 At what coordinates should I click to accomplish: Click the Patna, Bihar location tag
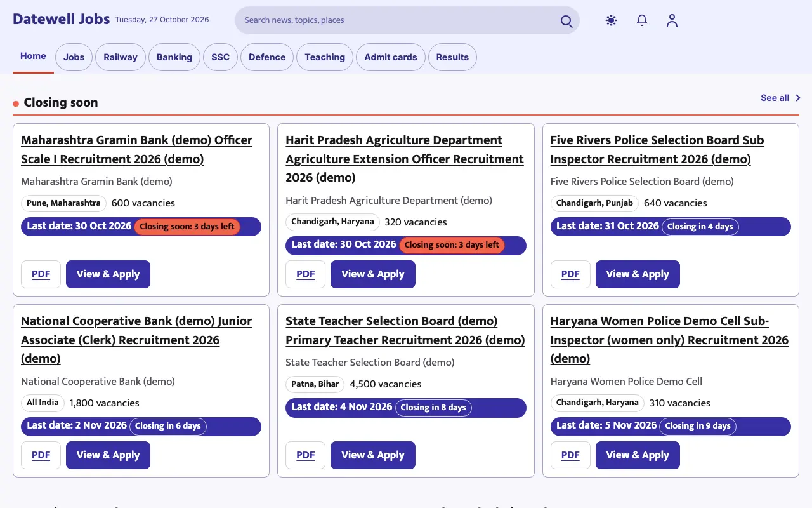point(315,384)
